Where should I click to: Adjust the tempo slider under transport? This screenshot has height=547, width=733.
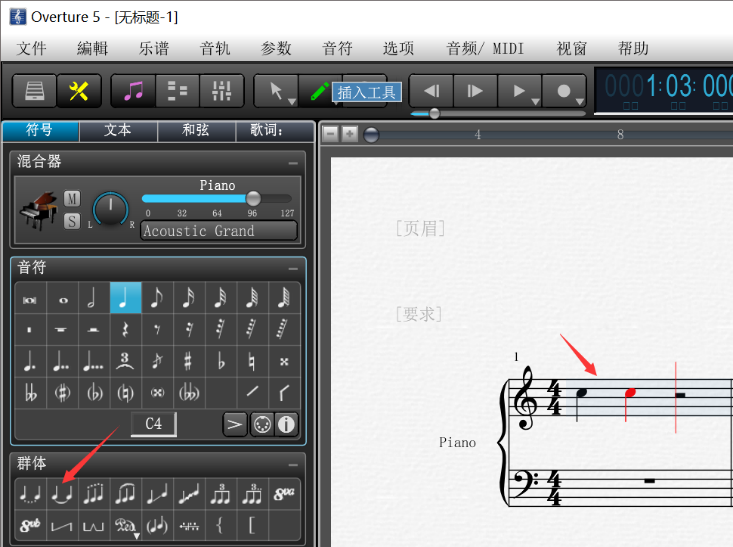click(498, 114)
